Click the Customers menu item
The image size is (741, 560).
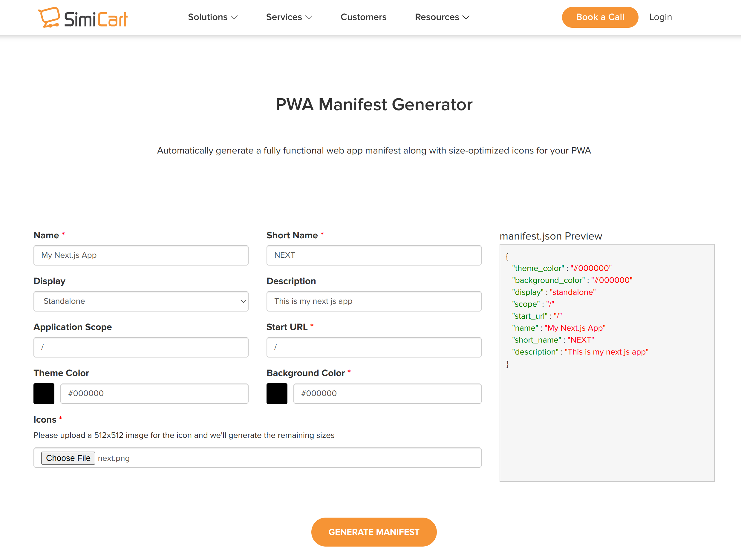pos(363,17)
